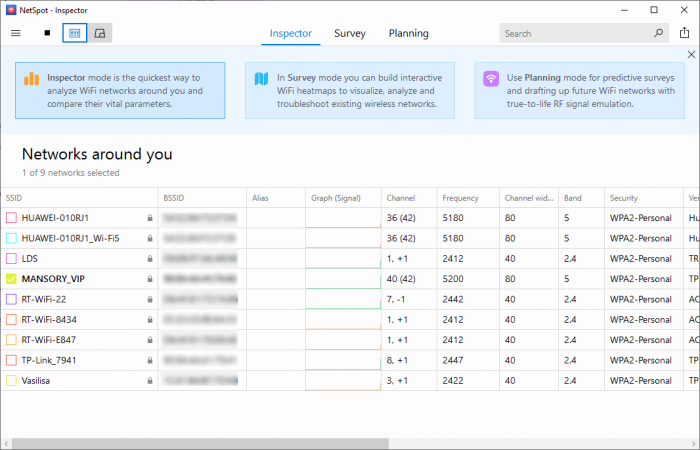
Task: Enable the Vasilisa network checkbox
Action: [11, 380]
